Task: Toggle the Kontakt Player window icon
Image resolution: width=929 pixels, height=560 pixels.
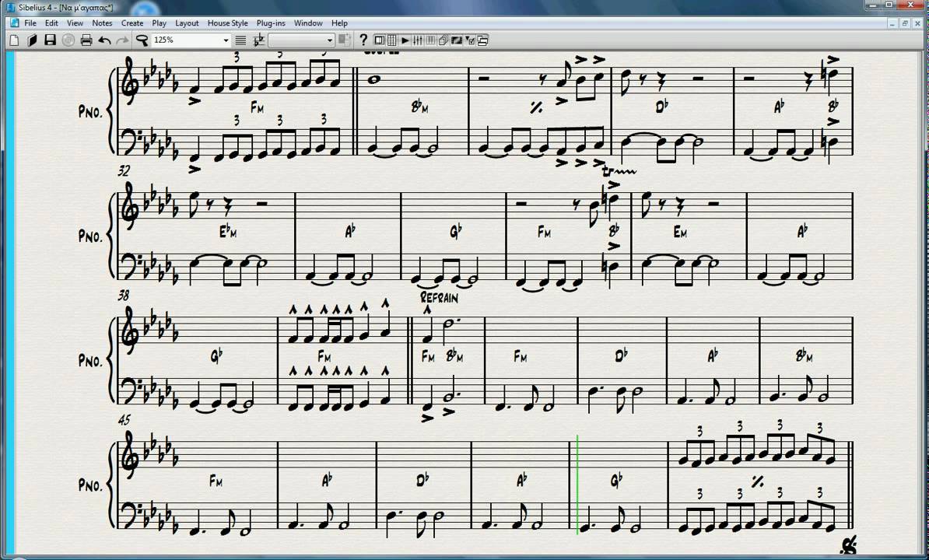Action: tap(431, 40)
